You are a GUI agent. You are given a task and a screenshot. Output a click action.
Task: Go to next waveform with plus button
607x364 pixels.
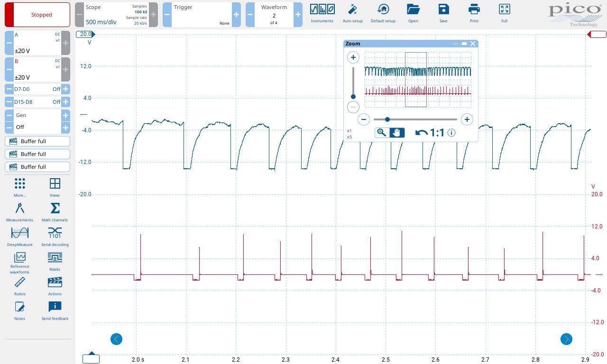(297, 15)
